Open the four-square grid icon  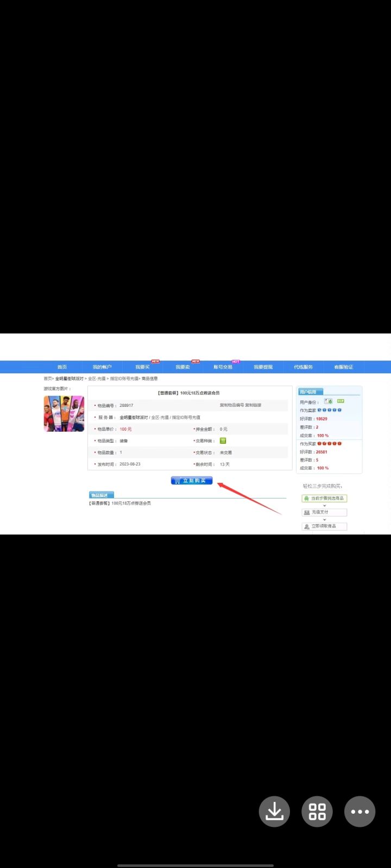pyautogui.click(x=317, y=812)
